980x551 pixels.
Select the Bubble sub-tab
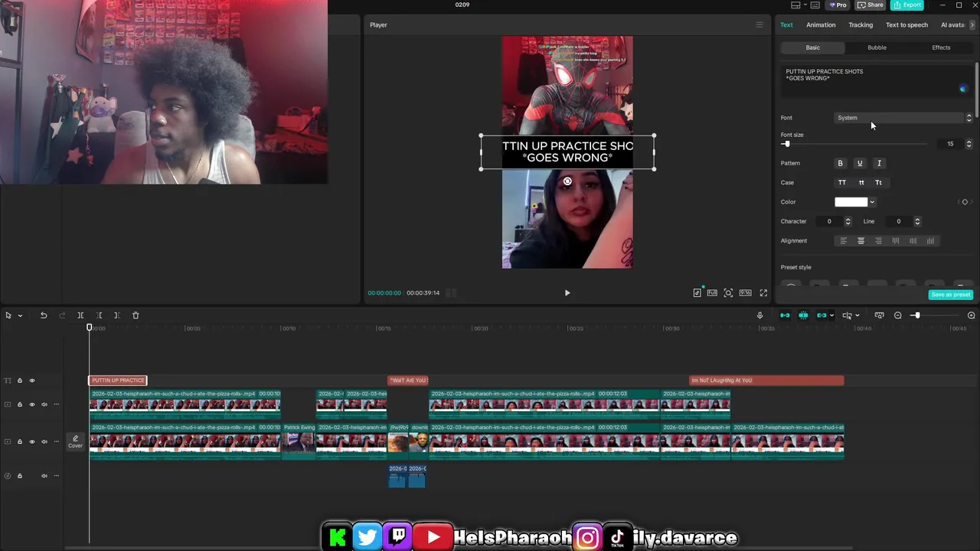877,47
